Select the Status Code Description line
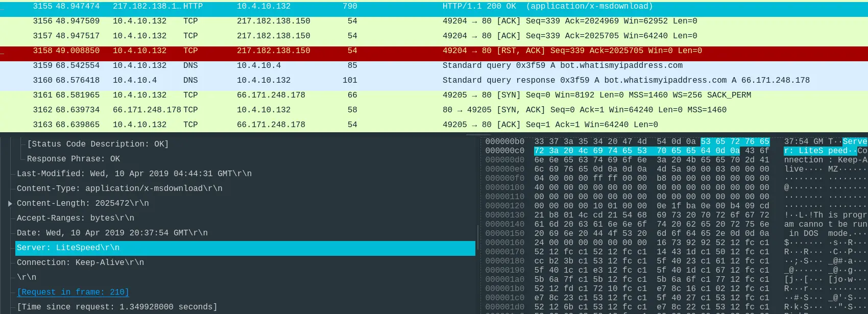This screenshot has width=868, height=314. point(98,144)
